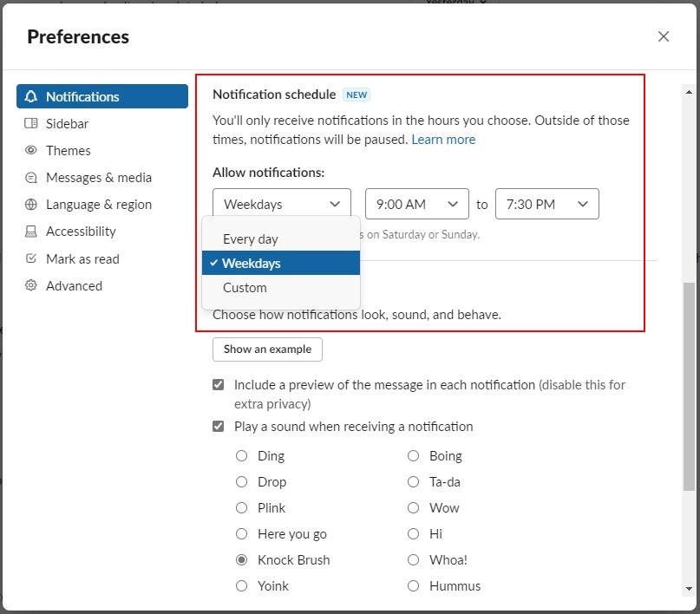Open the Learn more link
The image size is (700, 614).
[443, 139]
